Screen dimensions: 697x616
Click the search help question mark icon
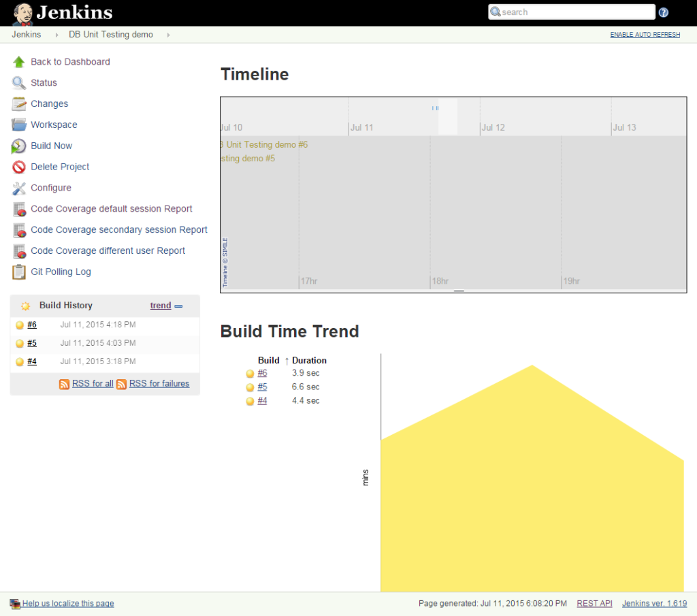pyautogui.click(x=663, y=12)
